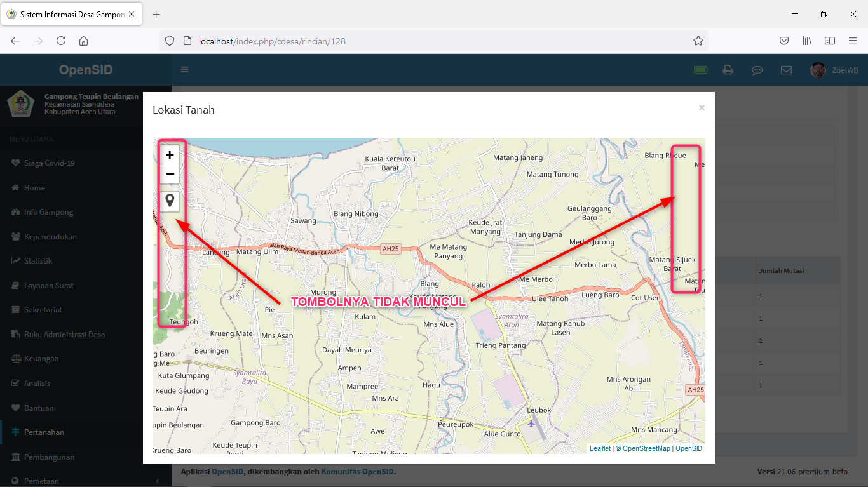The height and width of the screenshot is (487, 868).
Task: Toggle browser sidebar view icon
Action: pyautogui.click(x=830, y=41)
